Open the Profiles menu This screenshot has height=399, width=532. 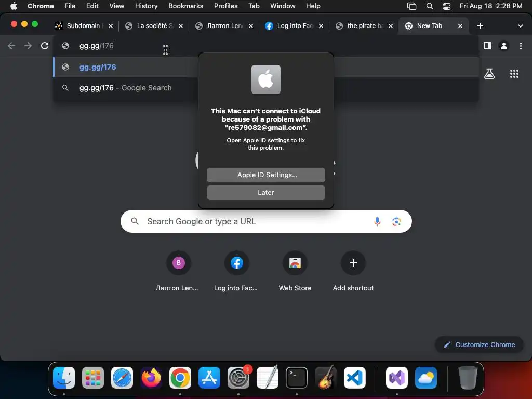[225, 6]
